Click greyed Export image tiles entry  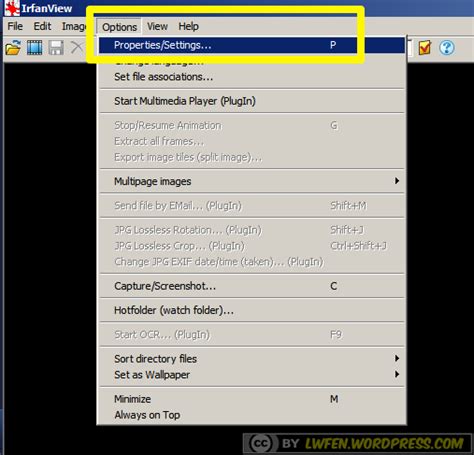pos(252,157)
